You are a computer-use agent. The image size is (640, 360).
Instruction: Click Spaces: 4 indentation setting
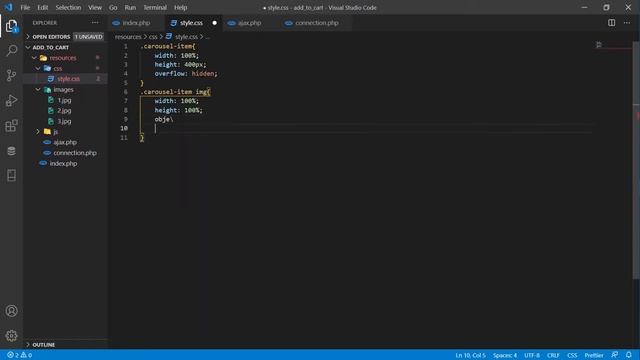[x=505, y=355]
